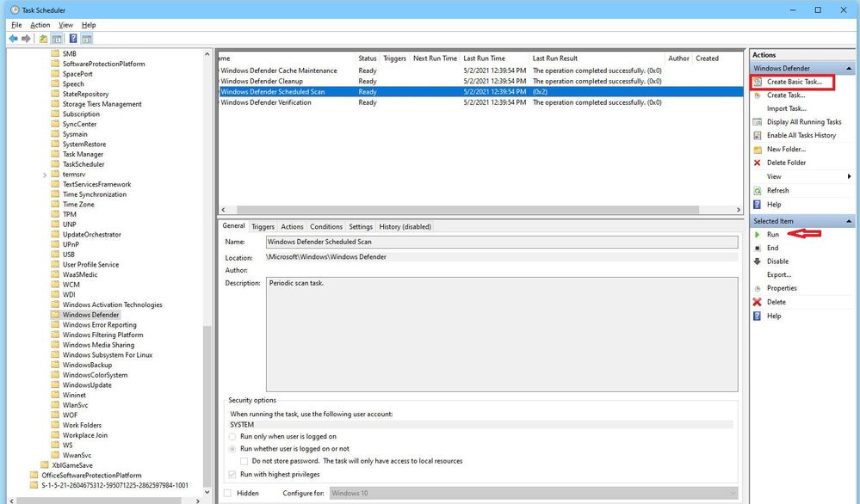
Task: Click the Status column header
Action: 367,58
